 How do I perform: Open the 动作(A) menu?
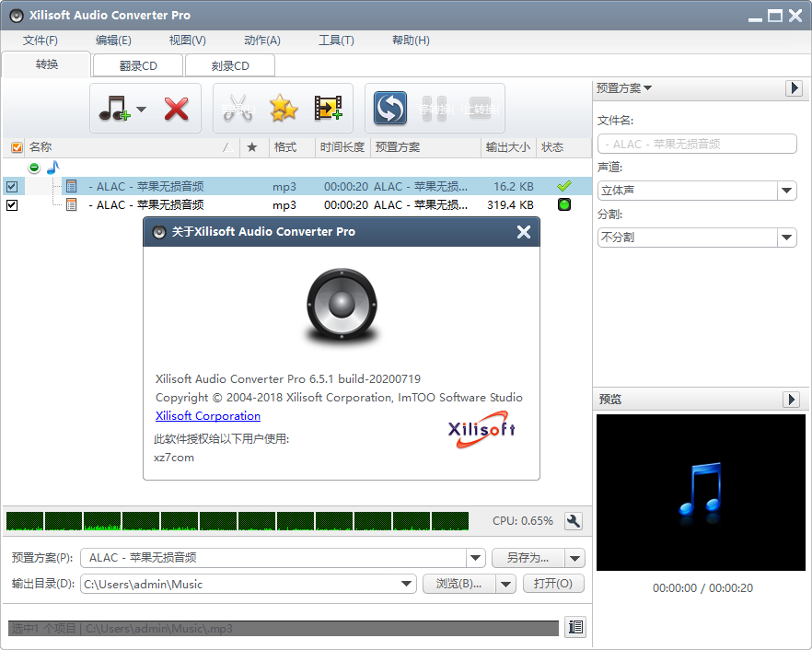point(262,41)
